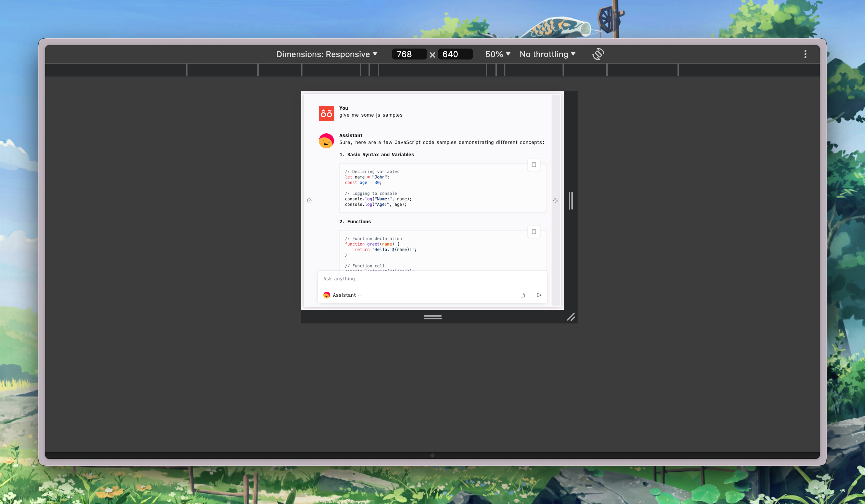Click the 'You' sender name label

pos(344,108)
